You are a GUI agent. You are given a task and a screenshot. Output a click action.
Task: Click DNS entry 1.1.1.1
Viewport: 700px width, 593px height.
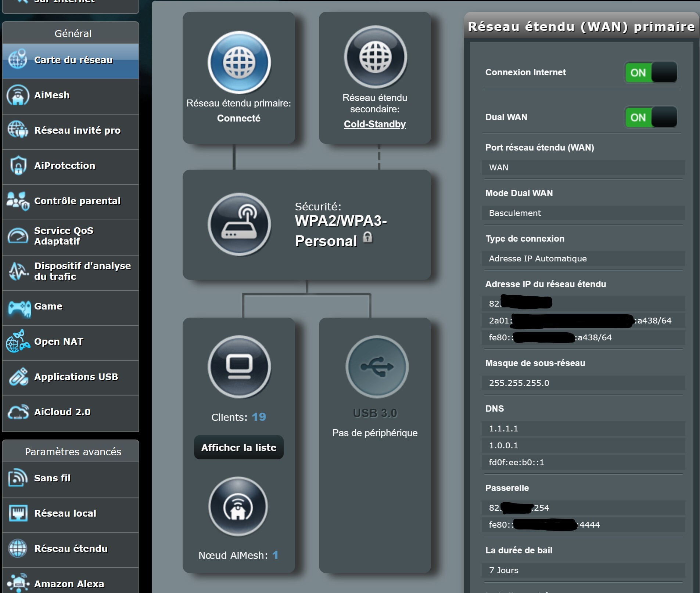pos(584,429)
